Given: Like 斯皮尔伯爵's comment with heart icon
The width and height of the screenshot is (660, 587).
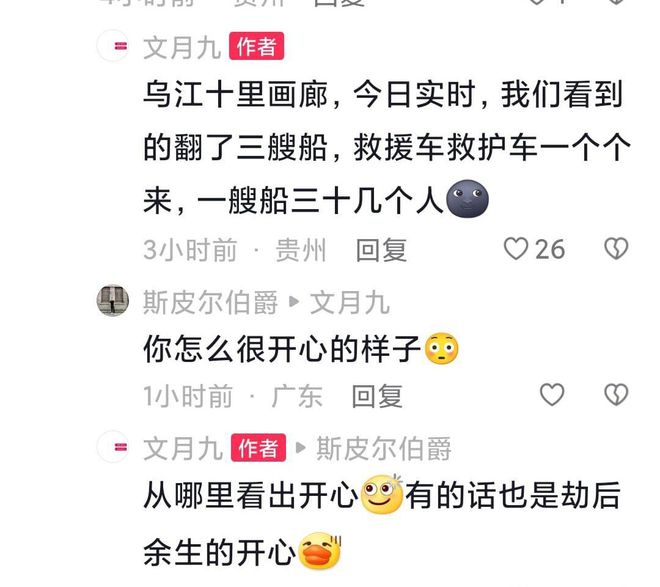Looking at the screenshot, I should (x=552, y=395).
